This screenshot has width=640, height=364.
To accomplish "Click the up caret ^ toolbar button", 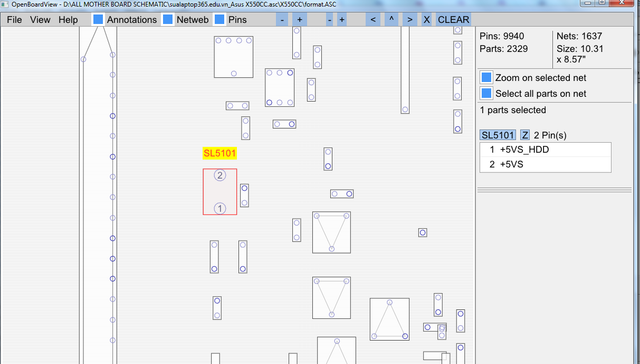I will click(391, 20).
